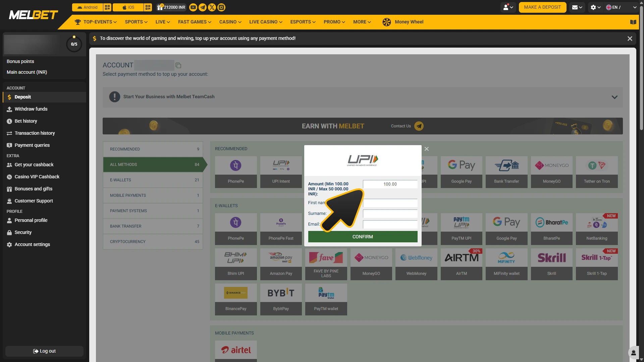
Task: Select BinancePay payment method
Action: [x=236, y=299]
